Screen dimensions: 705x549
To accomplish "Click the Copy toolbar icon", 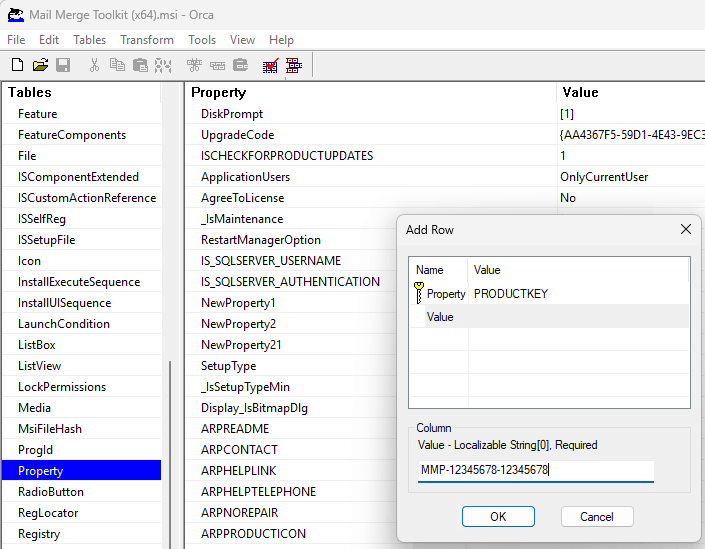I will [x=117, y=65].
